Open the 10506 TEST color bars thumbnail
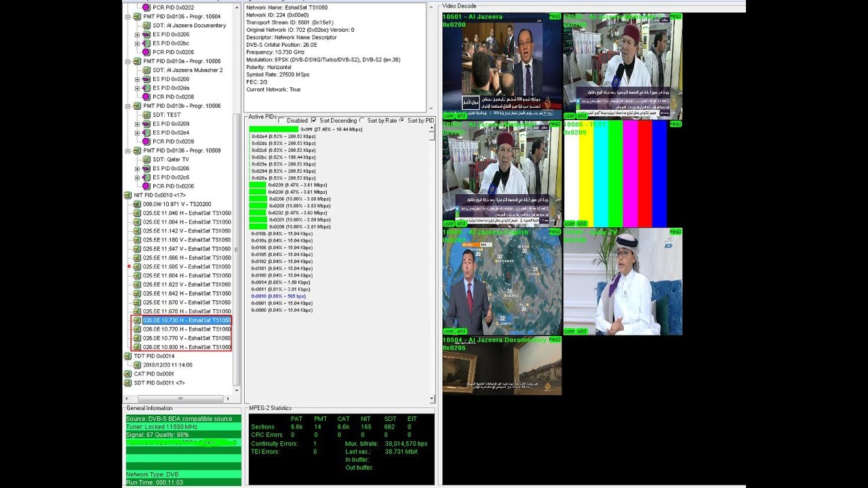868x488 pixels. [623, 174]
